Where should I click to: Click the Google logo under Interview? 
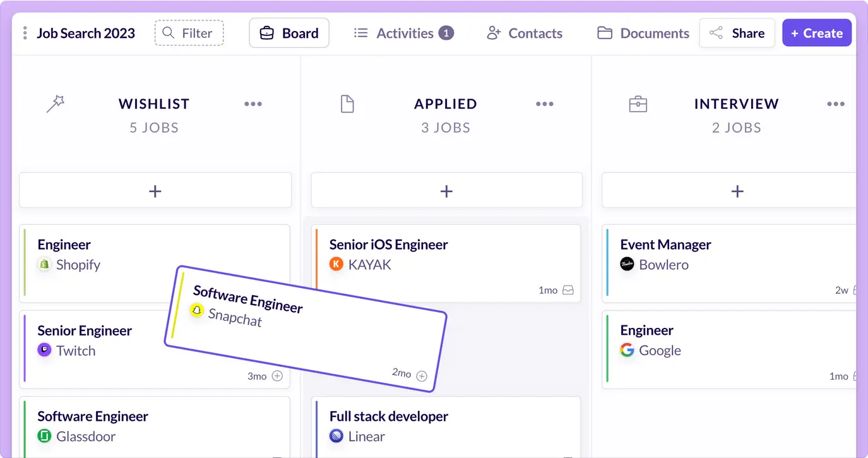(626, 350)
